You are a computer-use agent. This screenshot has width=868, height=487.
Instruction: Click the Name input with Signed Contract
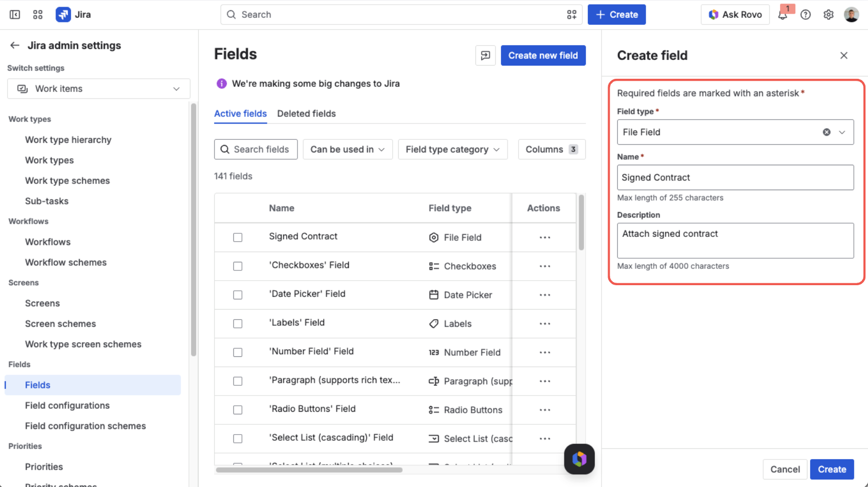735,177
